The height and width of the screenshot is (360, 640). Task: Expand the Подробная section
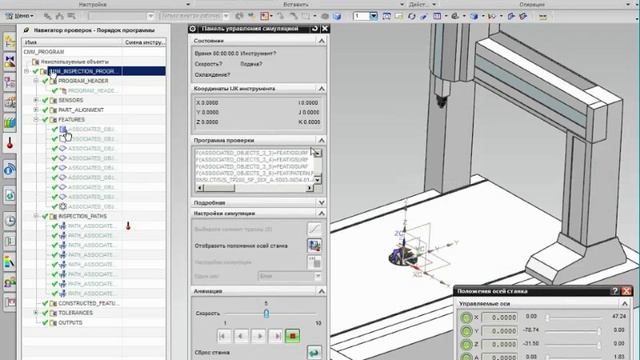coord(321,202)
